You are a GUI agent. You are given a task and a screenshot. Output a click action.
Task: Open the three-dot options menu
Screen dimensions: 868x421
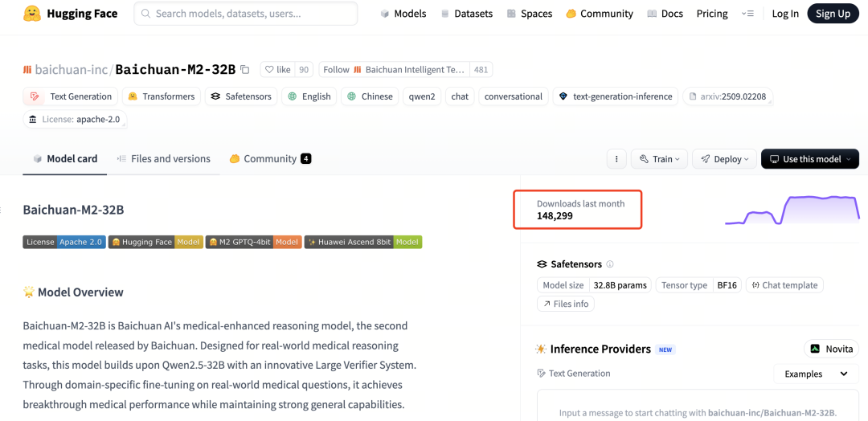(616, 159)
